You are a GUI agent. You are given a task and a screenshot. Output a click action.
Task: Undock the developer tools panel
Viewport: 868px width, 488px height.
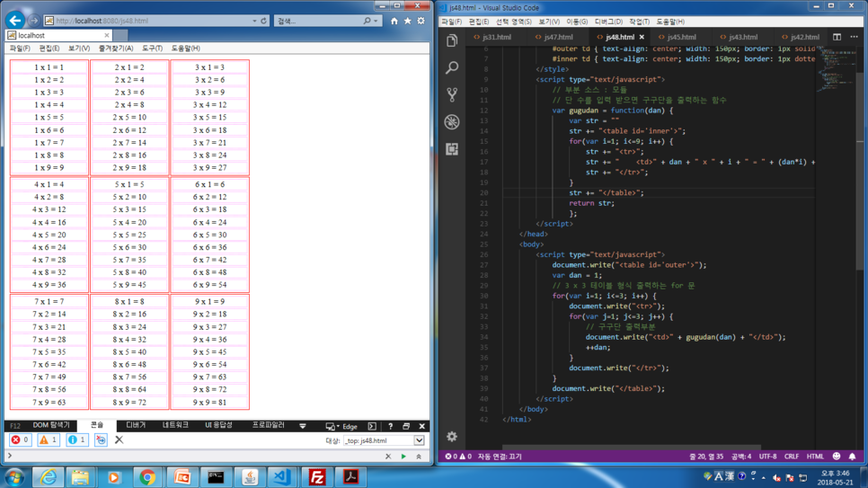(406, 426)
